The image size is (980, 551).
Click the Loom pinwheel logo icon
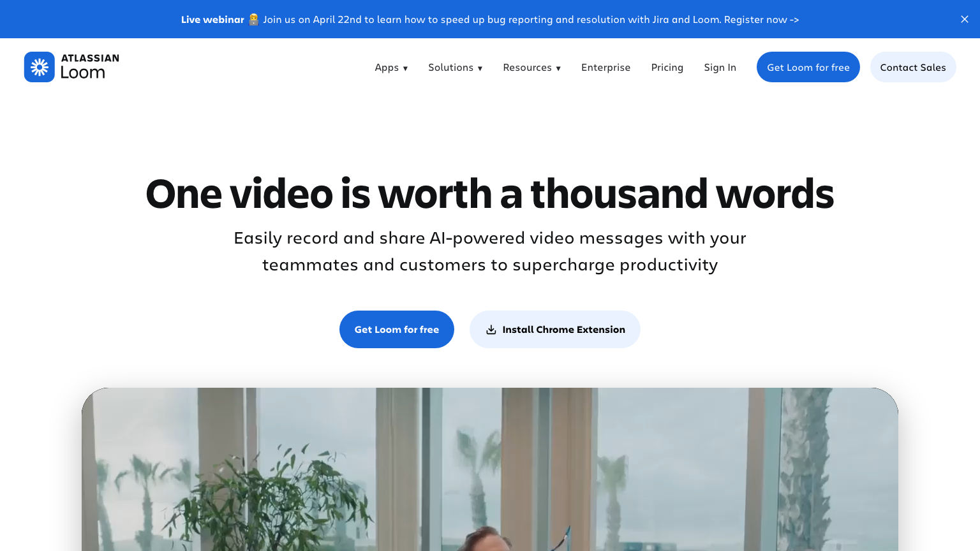40,67
